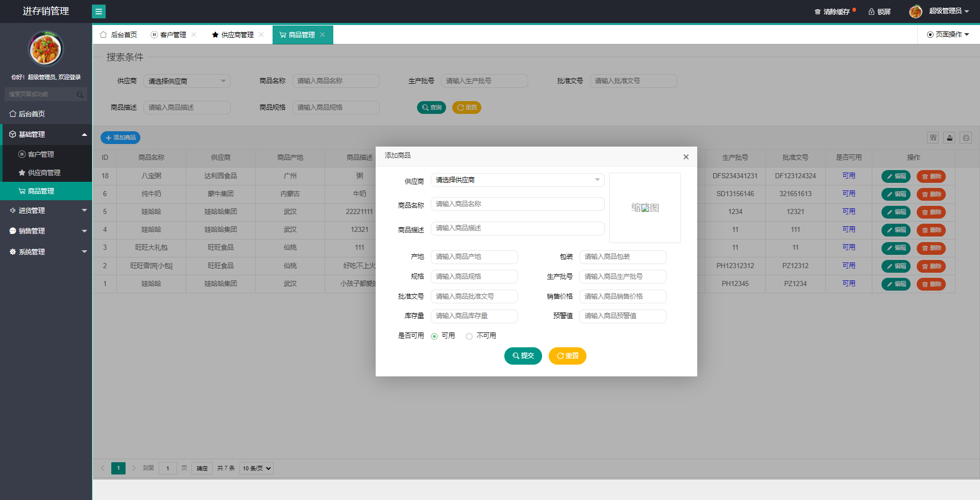Open the 10 条/页 page size selector
This screenshot has width=980, height=500.
pyautogui.click(x=257, y=468)
